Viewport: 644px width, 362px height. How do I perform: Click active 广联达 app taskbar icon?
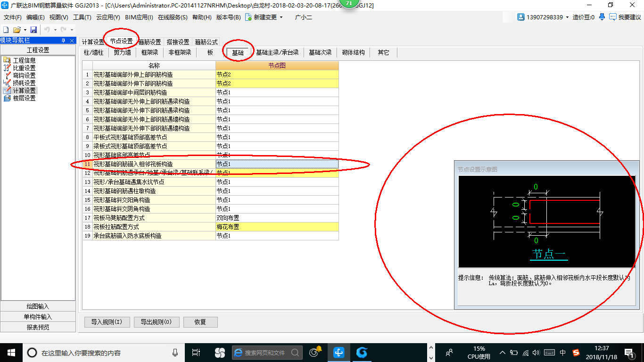tap(339, 353)
